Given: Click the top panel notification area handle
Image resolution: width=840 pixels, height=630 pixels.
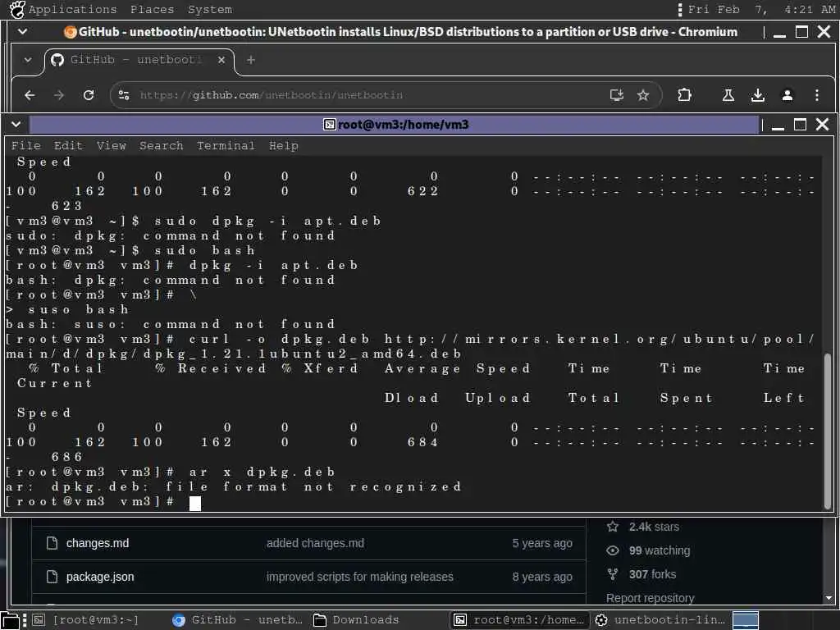Looking at the screenshot, I should click(x=680, y=9).
